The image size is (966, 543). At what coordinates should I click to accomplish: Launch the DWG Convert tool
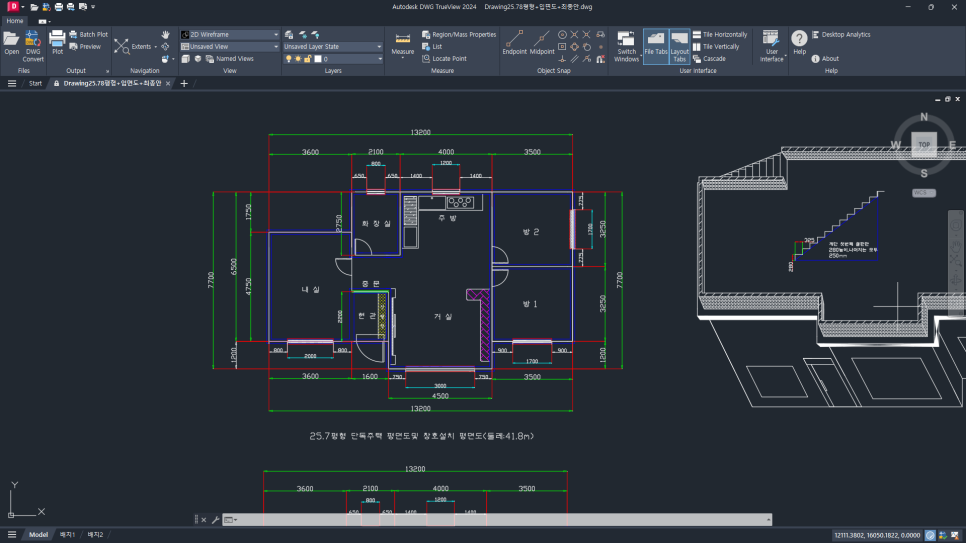click(33, 46)
